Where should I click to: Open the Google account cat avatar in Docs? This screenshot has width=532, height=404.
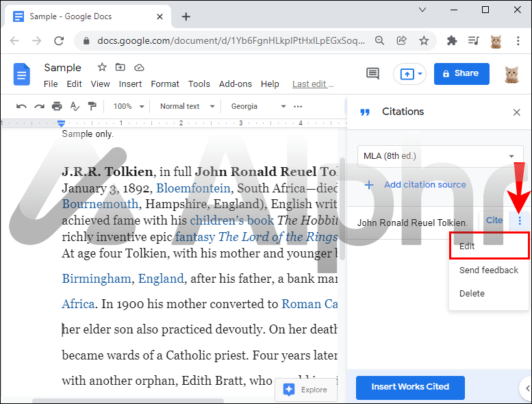click(511, 74)
